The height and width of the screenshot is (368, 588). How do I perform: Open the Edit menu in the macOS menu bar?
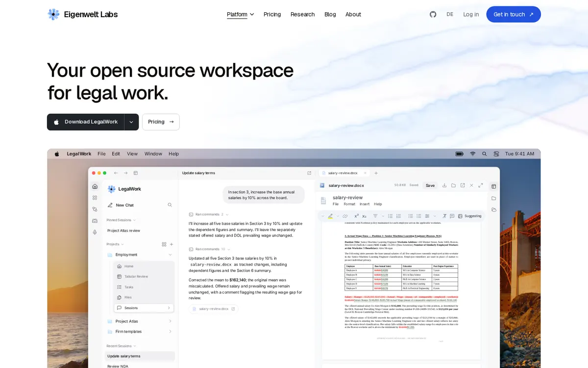click(116, 154)
